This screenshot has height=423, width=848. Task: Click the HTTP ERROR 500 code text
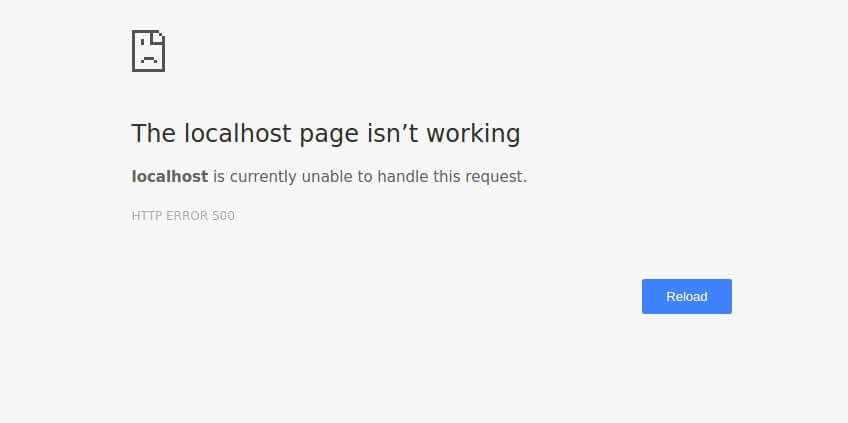coord(183,216)
